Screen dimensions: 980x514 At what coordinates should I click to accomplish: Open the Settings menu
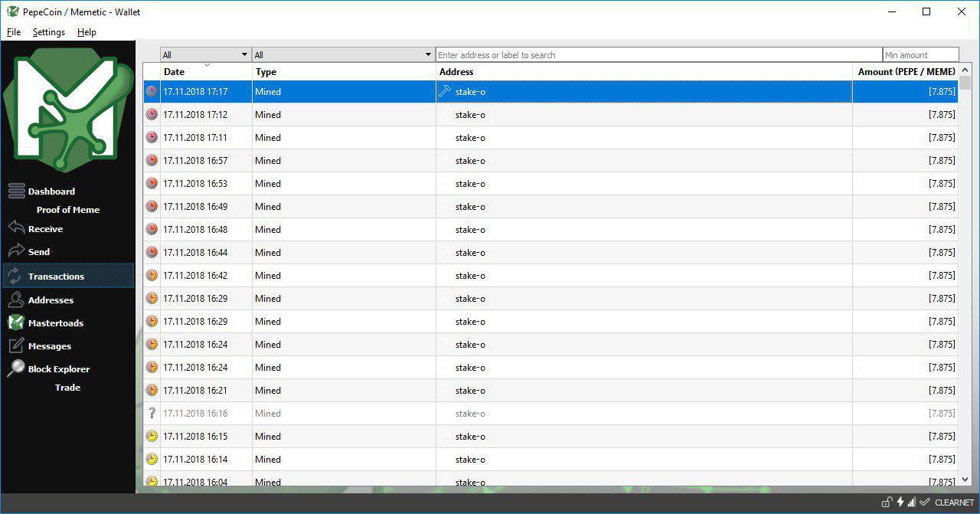49,32
